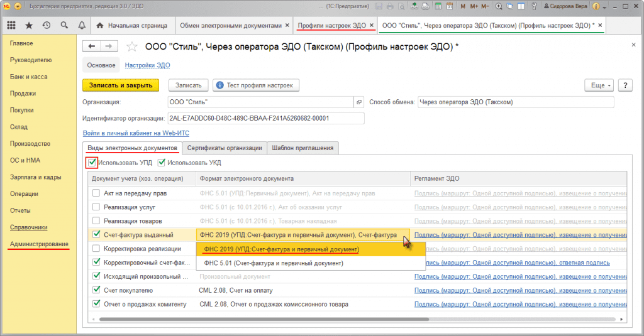Open the help question mark button
The width and height of the screenshot is (644, 336).
625,85
